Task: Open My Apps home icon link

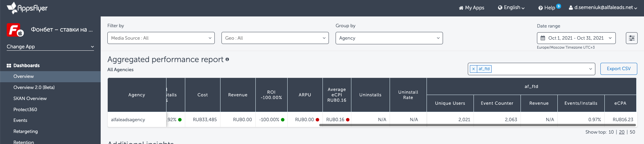Action: (x=472, y=8)
